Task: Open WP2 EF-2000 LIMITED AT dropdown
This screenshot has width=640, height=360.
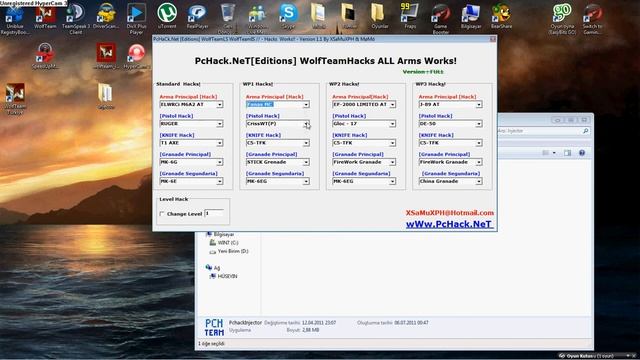Action: [x=393, y=105]
